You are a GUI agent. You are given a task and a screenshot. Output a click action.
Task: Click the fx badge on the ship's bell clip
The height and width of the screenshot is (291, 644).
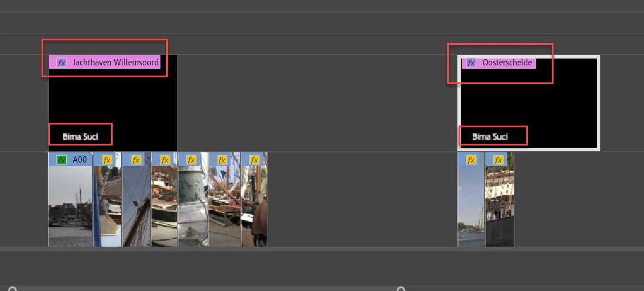[x=191, y=160]
